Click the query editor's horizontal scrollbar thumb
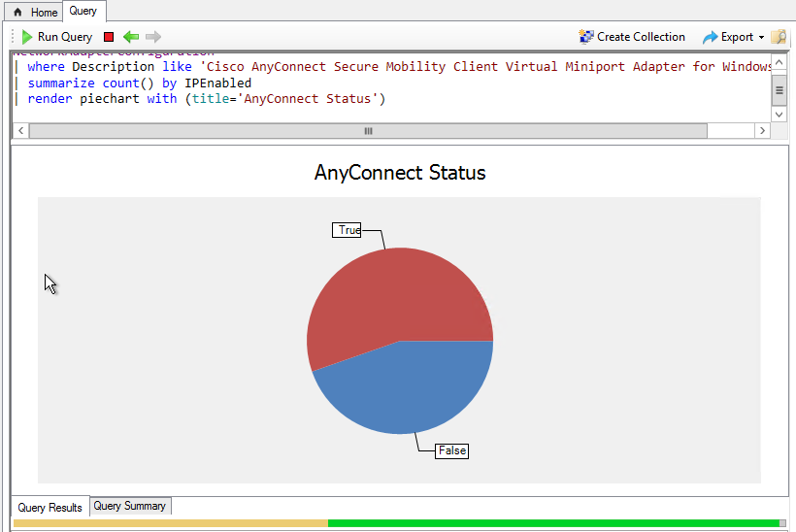Viewport: 796px width, 532px height. click(368, 130)
